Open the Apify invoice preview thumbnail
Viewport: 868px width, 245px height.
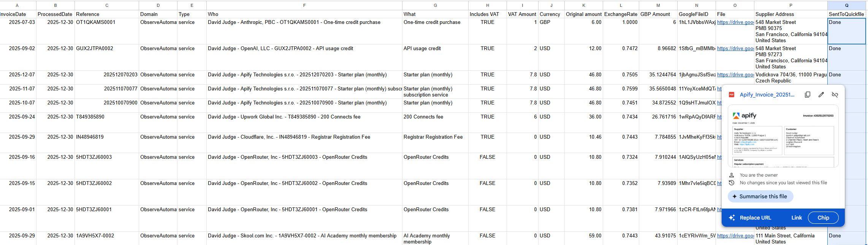tap(783, 136)
